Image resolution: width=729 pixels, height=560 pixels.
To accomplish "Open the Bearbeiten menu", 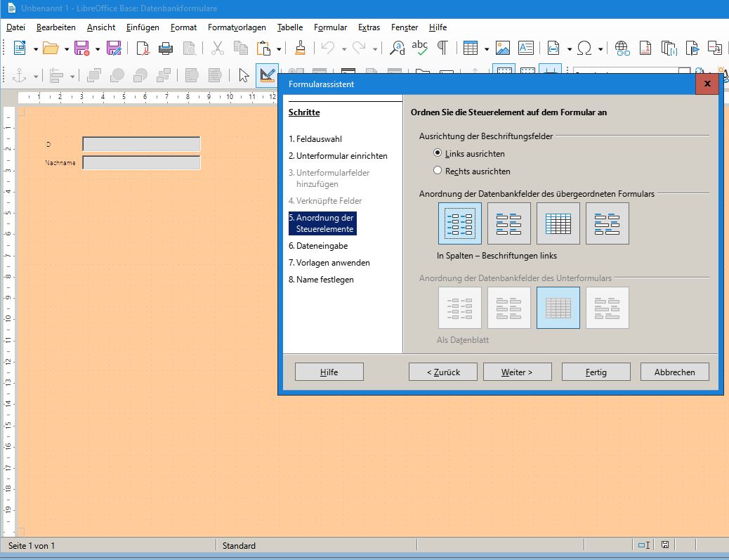I will click(55, 27).
